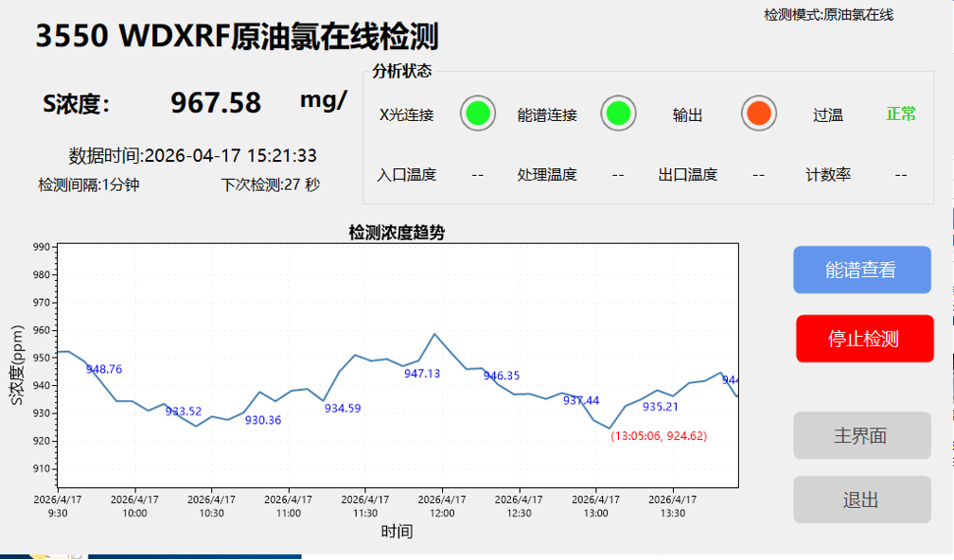Image resolution: width=954 pixels, height=560 pixels.
Task: Click data label 946.35 on trend chart
Action: pos(502,376)
